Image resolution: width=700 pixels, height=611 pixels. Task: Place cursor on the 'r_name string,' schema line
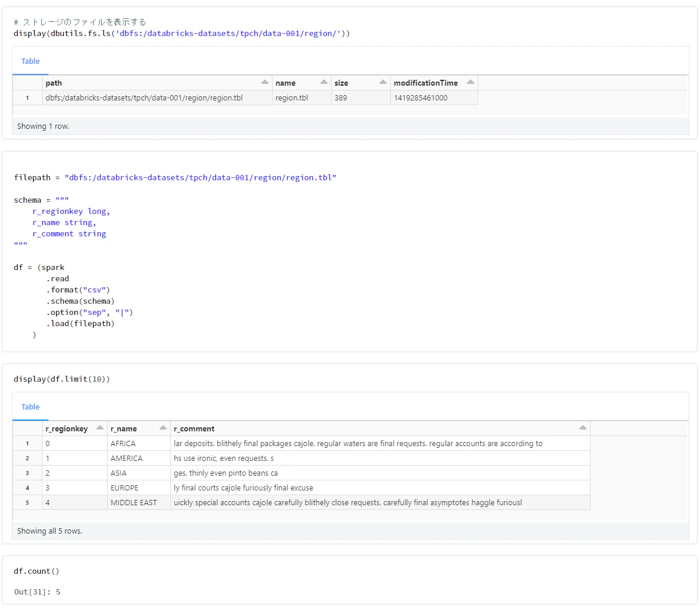[x=64, y=223]
